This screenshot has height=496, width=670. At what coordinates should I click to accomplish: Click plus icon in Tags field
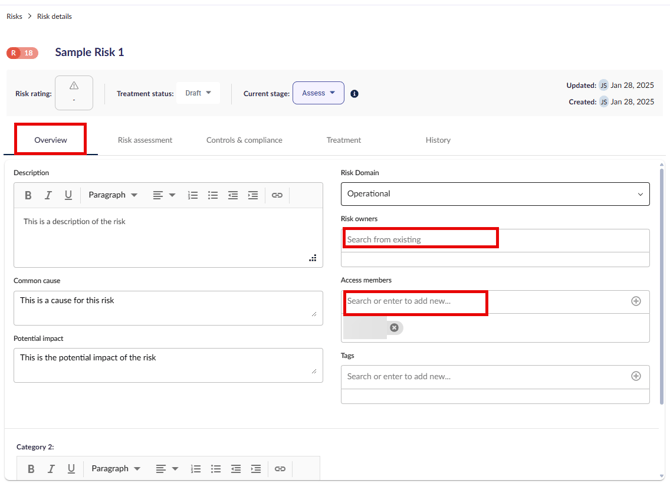pos(635,376)
